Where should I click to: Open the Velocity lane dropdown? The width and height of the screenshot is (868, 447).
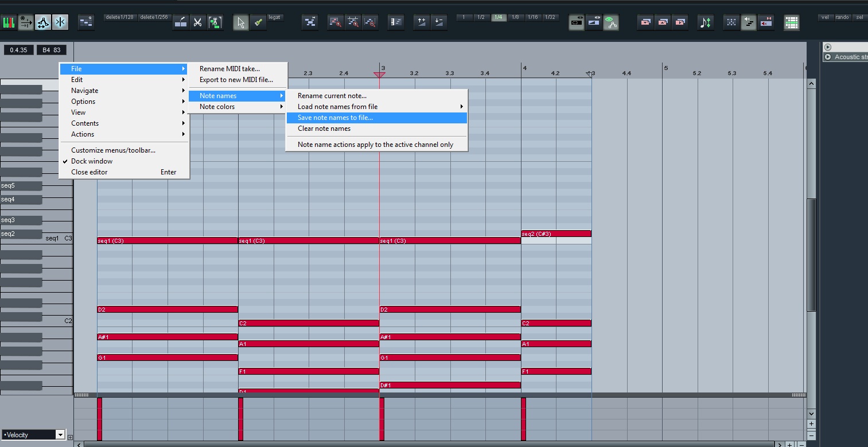coord(60,435)
